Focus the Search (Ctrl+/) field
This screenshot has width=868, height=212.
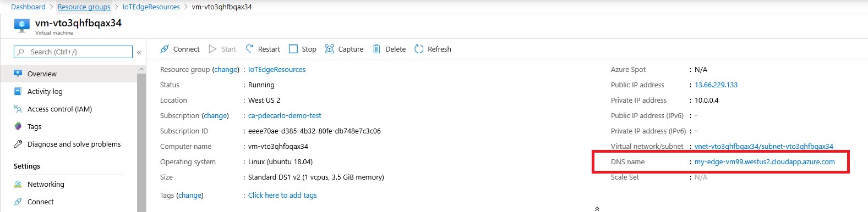73,52
